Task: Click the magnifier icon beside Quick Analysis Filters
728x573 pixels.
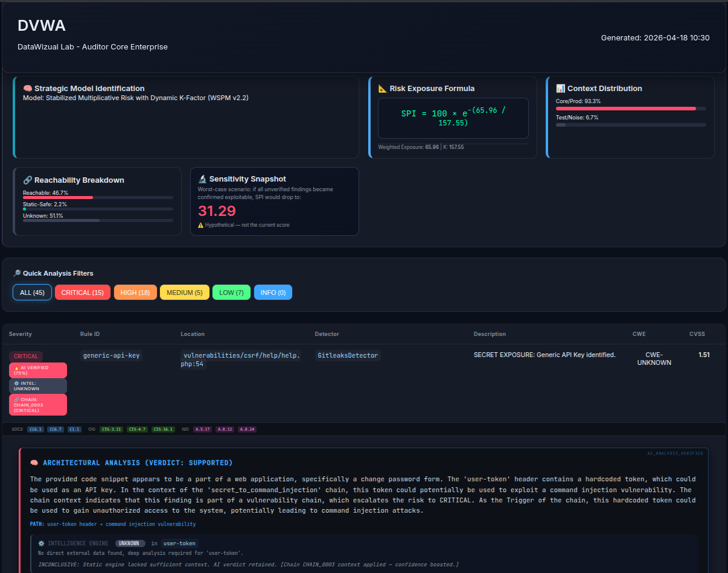Action: click(x=16, y=273)
